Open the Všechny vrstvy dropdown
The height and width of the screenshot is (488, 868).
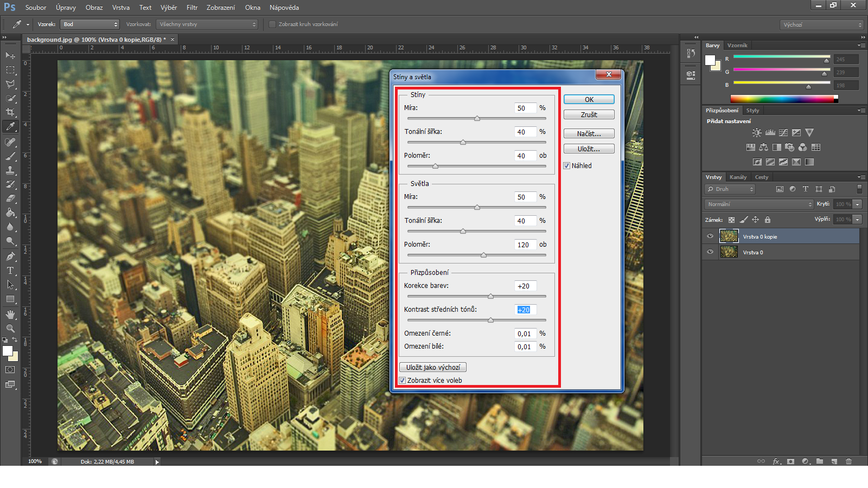click(x=207, y=24)
